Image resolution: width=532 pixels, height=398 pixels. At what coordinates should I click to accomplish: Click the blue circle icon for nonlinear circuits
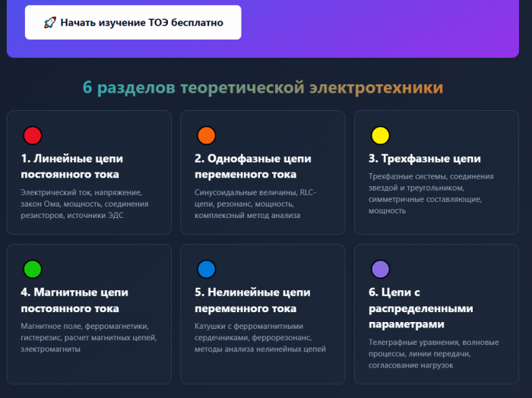[x=206, y=269]
